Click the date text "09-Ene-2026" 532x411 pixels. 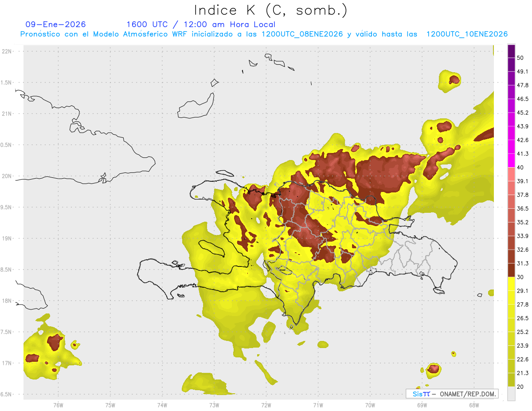[56, 24]
